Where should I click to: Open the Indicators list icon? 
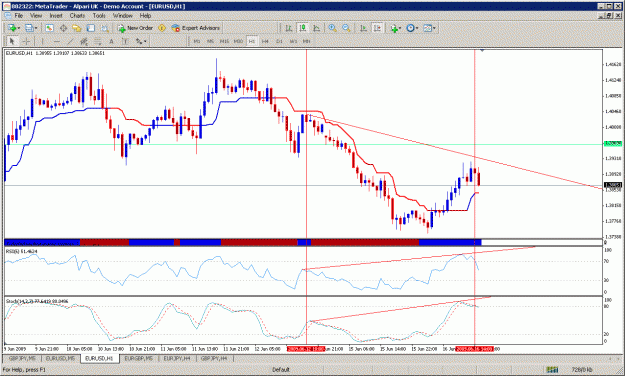(394, 28)
